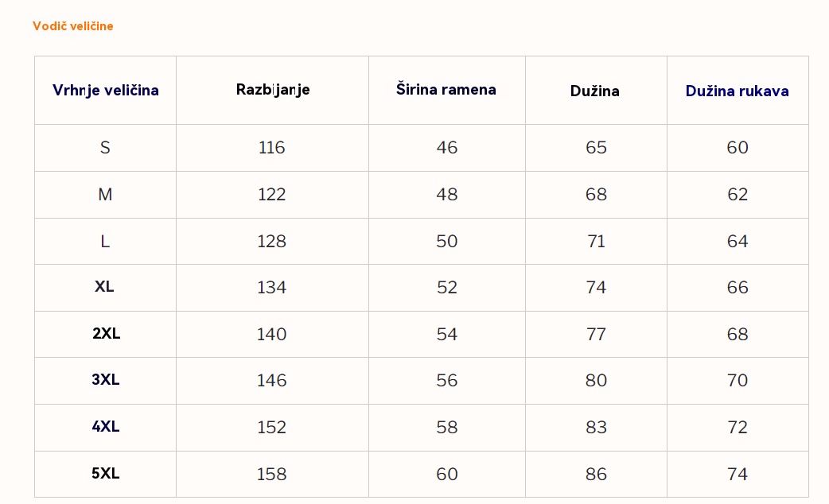This screenshot has height=504, width=829.
Task: Select the size L row label
Action: click(x=105, y=241)
